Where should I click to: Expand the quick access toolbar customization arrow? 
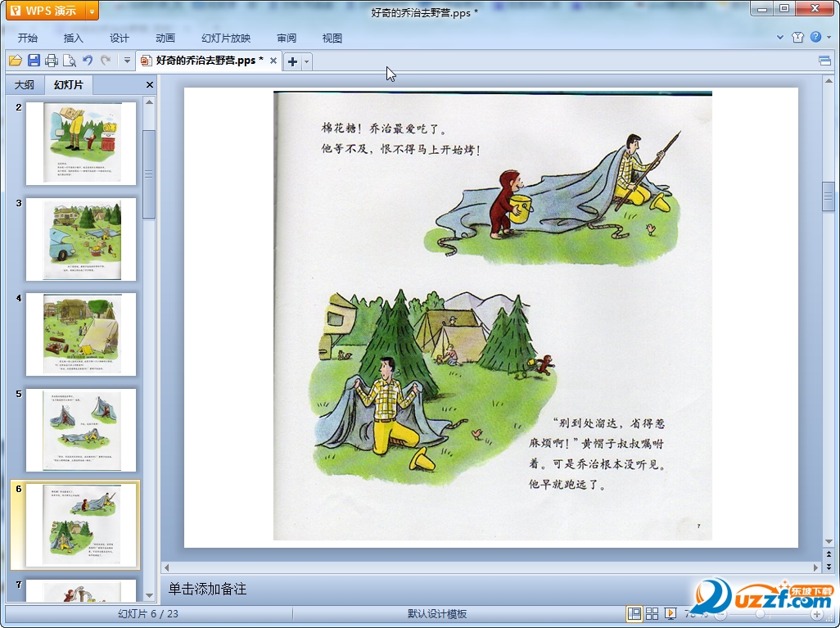127,61
